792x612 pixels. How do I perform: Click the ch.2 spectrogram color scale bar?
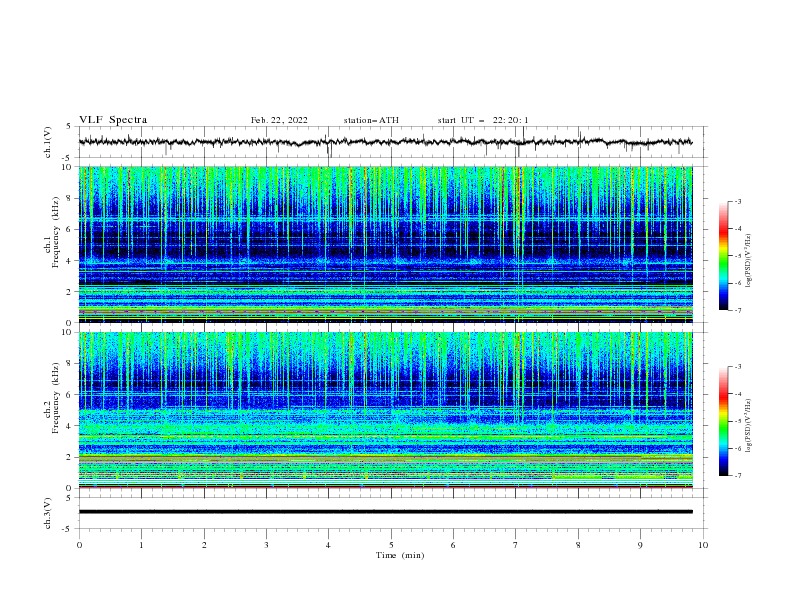tap(723, 421)
